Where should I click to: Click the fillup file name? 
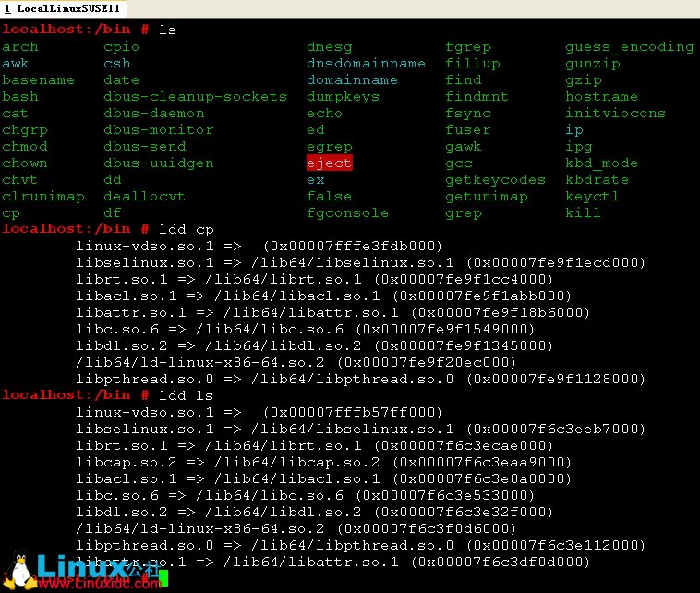(x=472, y=64)
